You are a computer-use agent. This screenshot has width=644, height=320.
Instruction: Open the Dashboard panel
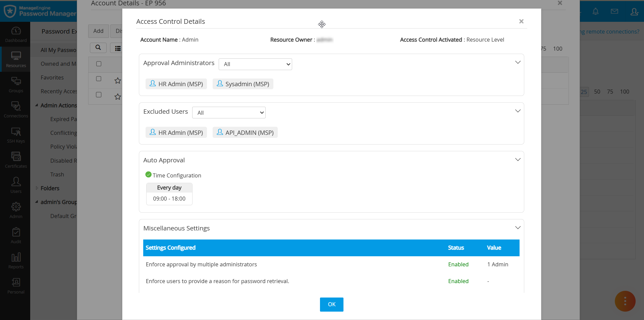coord(15,34)
